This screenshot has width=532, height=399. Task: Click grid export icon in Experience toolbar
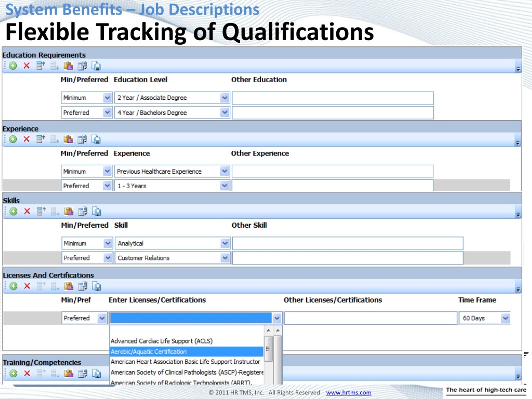pyautogui.click(x=82, y=139)
